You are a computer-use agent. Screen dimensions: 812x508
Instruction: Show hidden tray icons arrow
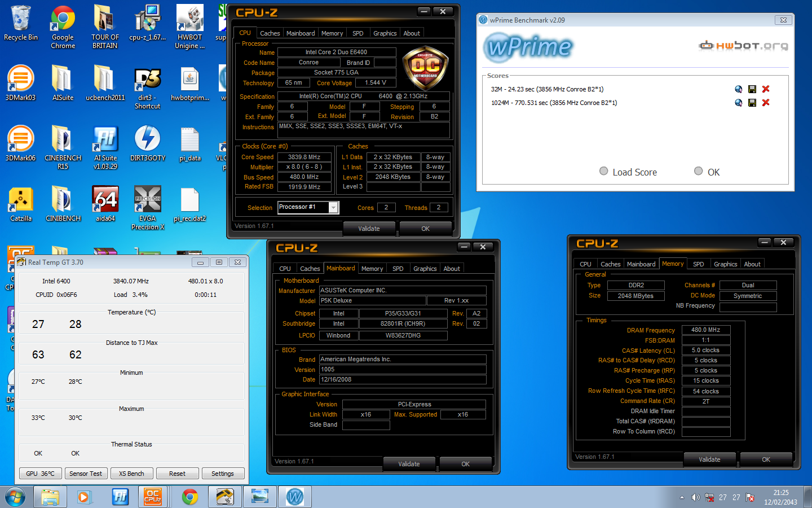[x=682, y=497]
